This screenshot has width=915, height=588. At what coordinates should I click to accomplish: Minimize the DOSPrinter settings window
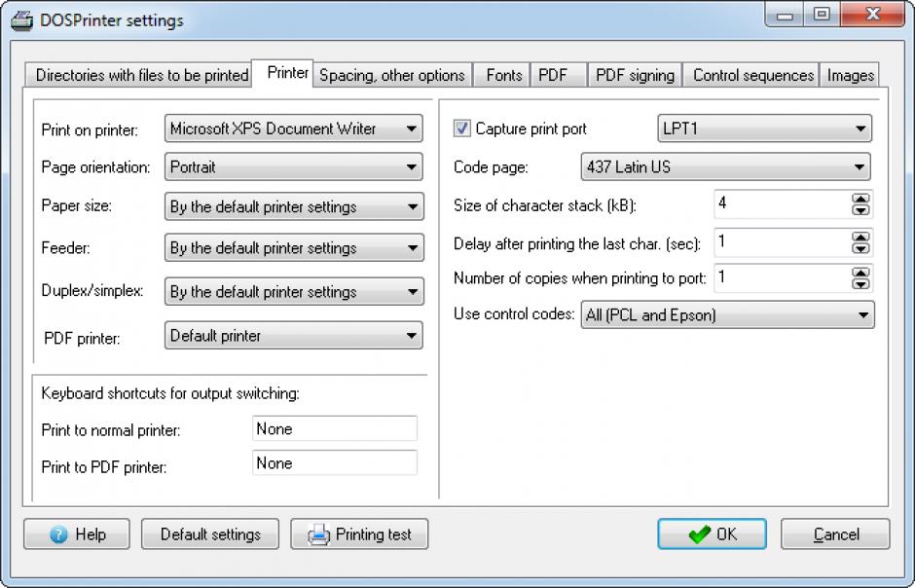pyautogui.click(x=785, y=15)
